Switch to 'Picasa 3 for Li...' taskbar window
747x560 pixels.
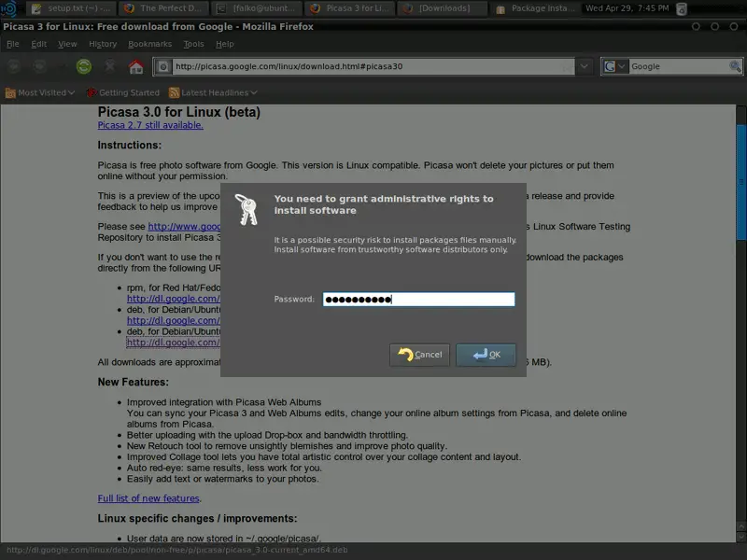[347, 8]
